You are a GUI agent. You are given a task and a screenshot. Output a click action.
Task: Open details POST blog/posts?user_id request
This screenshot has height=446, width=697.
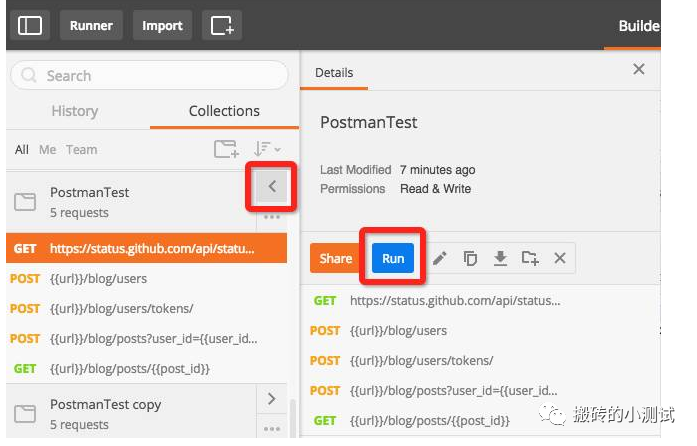click(480, 390)
